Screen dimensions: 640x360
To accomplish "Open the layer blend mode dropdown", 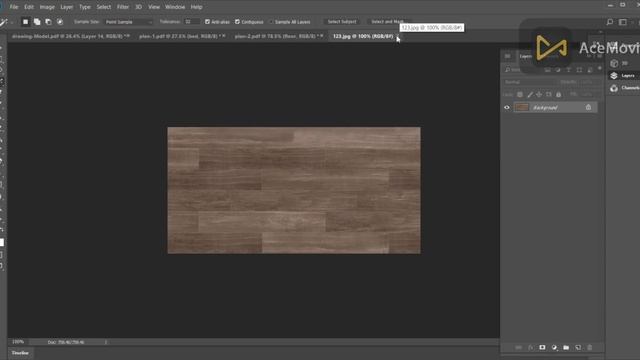I will tap(529, 82).
